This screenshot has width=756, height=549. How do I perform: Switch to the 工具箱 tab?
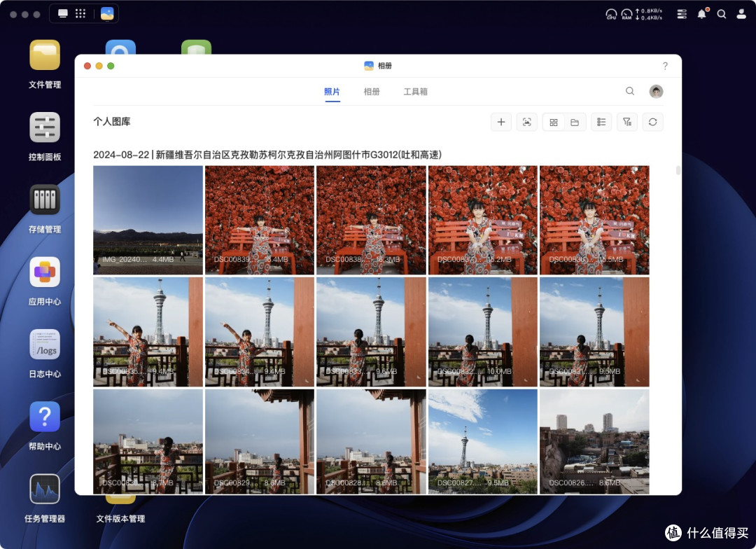(x=416, y=92)
